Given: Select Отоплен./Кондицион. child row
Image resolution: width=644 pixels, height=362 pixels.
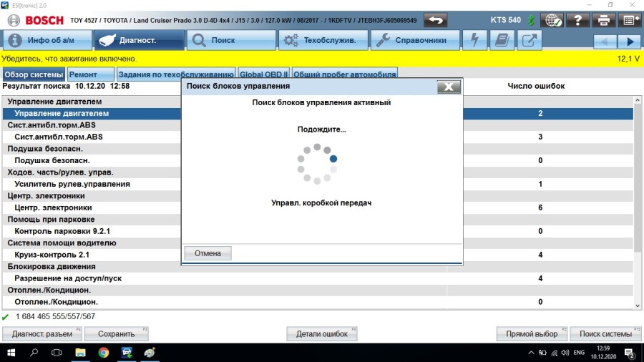Looking at the screenshot, I should (x=318, y=302).
